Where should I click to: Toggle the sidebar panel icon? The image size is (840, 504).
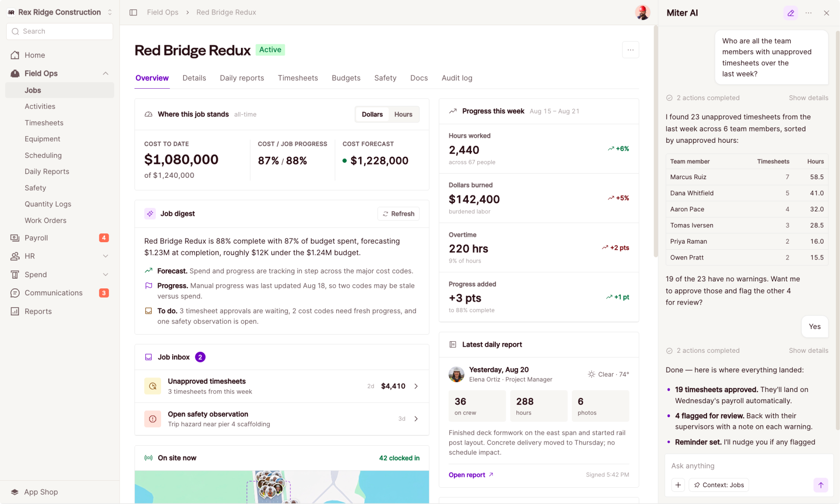pos(133,13)
